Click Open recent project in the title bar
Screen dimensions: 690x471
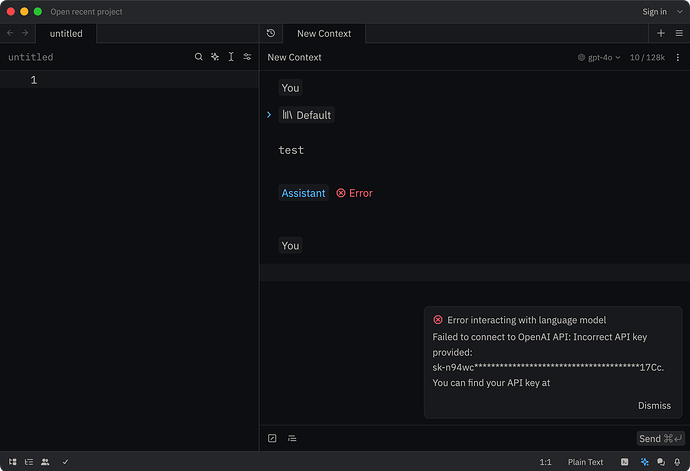(x=86, y=12)
